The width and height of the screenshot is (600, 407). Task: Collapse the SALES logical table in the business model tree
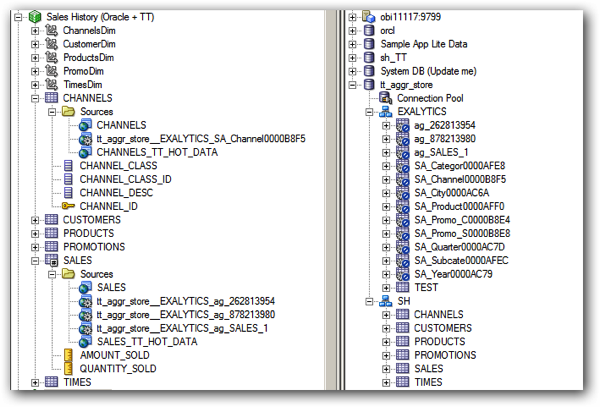35,260
